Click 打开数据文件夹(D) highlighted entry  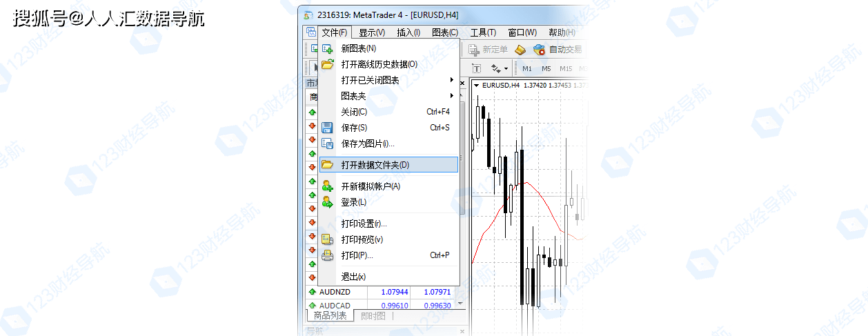coord(388,165)
